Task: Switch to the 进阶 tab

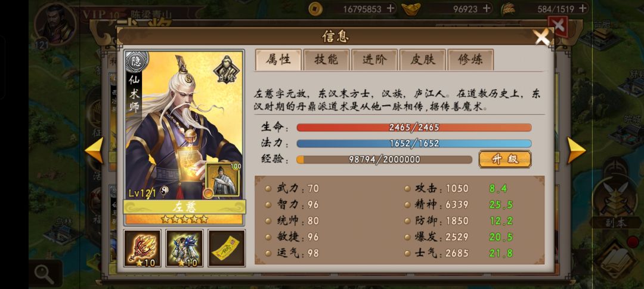Action: tap(374, 60)
